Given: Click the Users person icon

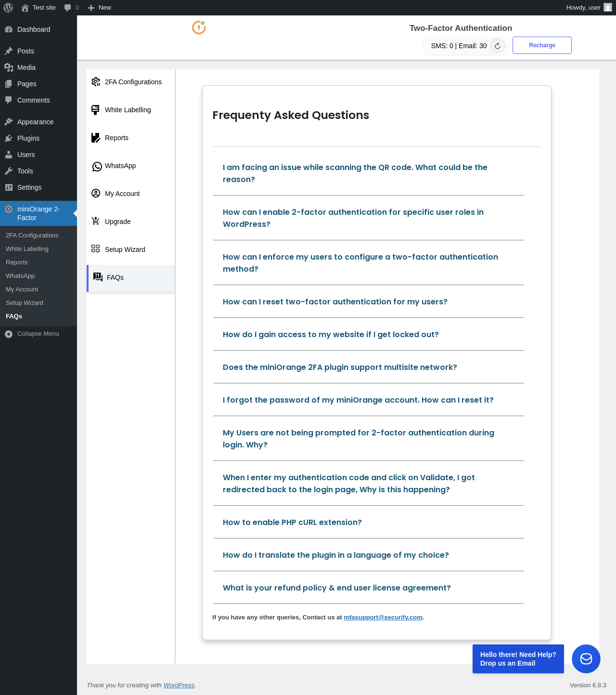Looking at the screenshot, I should coord(9,155).
